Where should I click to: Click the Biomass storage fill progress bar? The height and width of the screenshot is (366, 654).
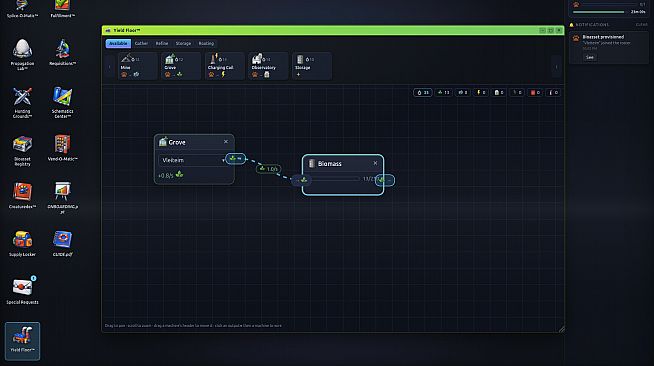coord(335,179)
